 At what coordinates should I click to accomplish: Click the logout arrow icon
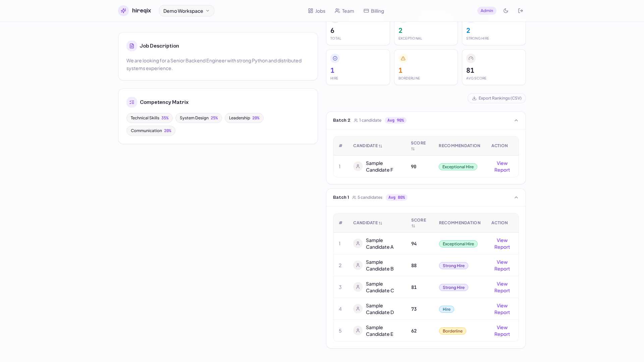(521, 11)
